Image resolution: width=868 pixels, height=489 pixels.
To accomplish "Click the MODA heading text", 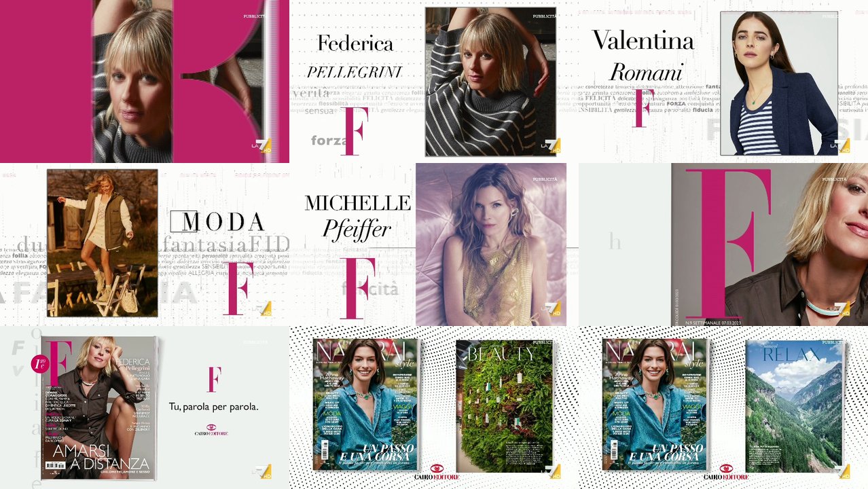I will (x=217, y=222).
